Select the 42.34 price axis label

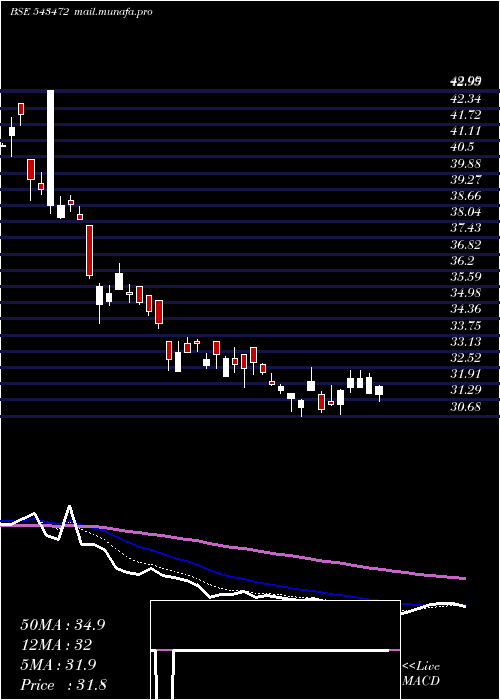[x=466, y=99]
